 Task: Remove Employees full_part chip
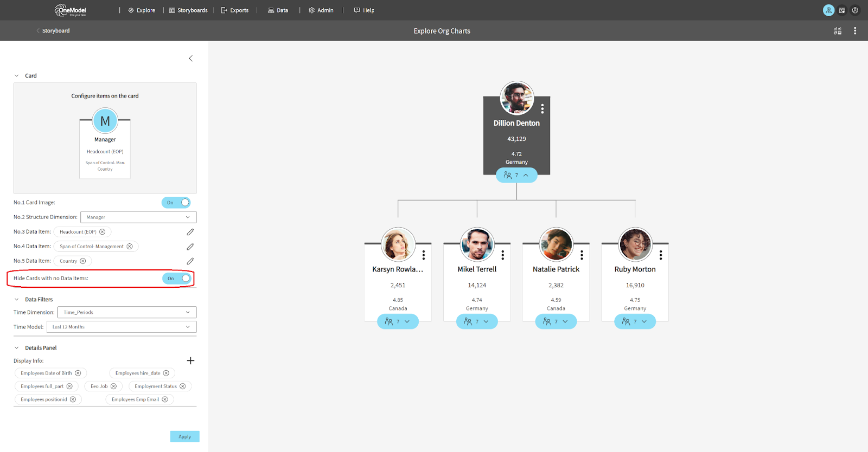coord(69,386)
